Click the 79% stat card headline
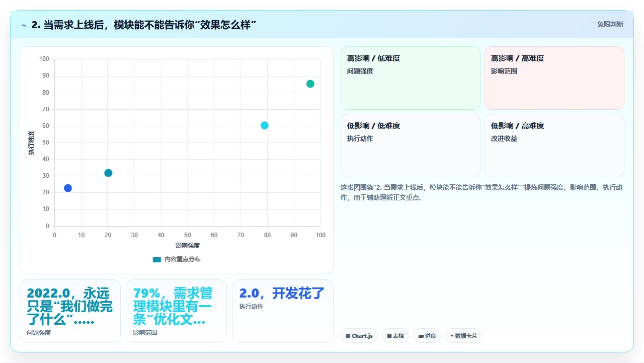The image size is (644, 363). (x=173, y=306)
